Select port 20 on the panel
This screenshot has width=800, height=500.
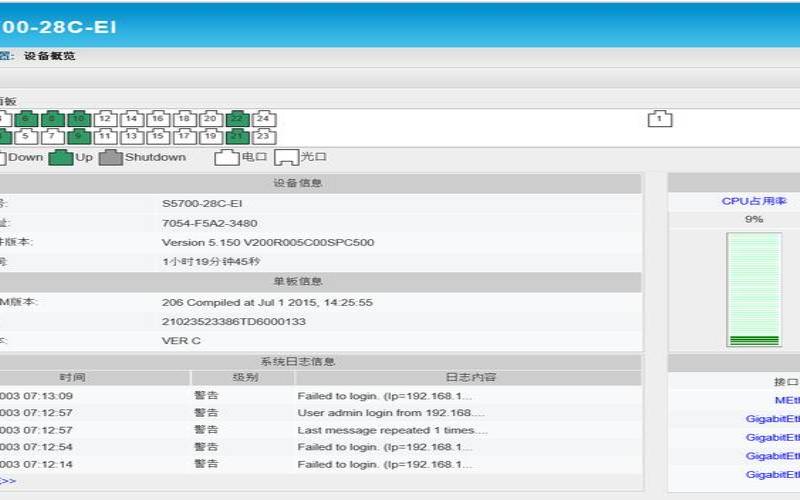pyautogui.click(x=211, y=119)
